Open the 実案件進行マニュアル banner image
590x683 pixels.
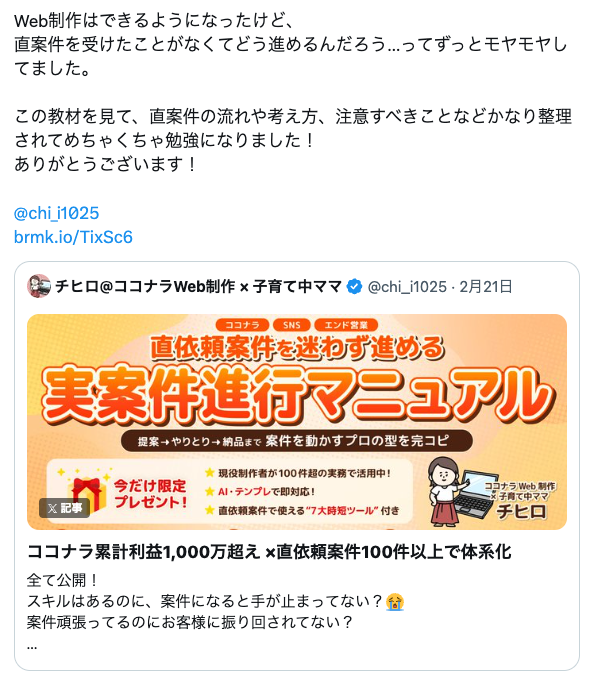(x=297, y=422)
